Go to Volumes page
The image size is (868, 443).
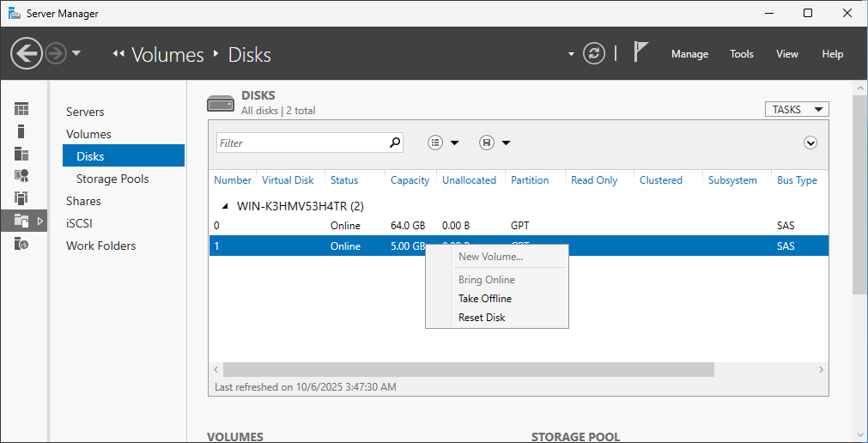pyautogui.click(x=88, y=134)
